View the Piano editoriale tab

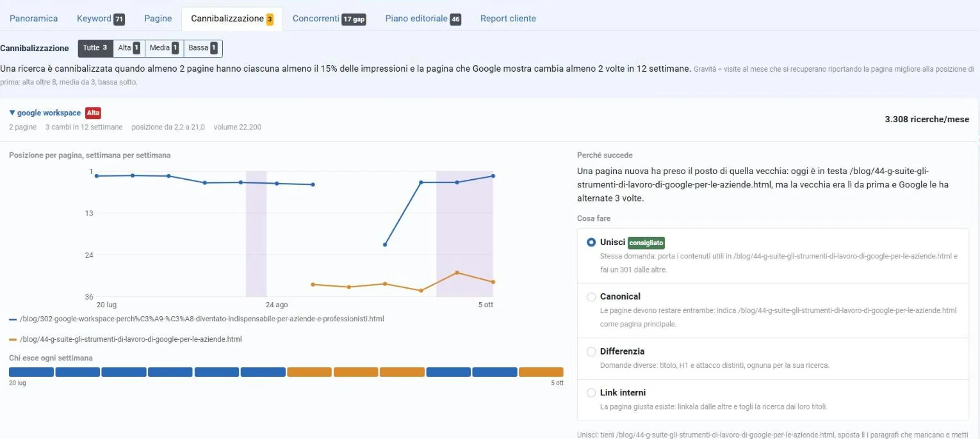[423, 19]
